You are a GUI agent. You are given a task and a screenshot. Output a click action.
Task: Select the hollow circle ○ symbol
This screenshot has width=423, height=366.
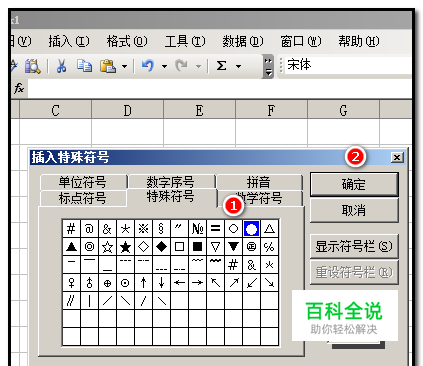pyautogui.click(x=233, y=229)
